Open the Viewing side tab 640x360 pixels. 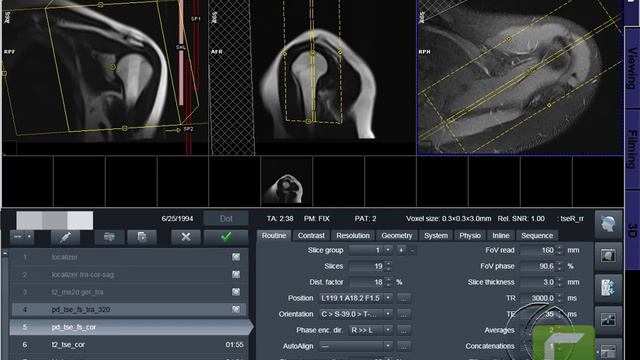tap(632, 68)
